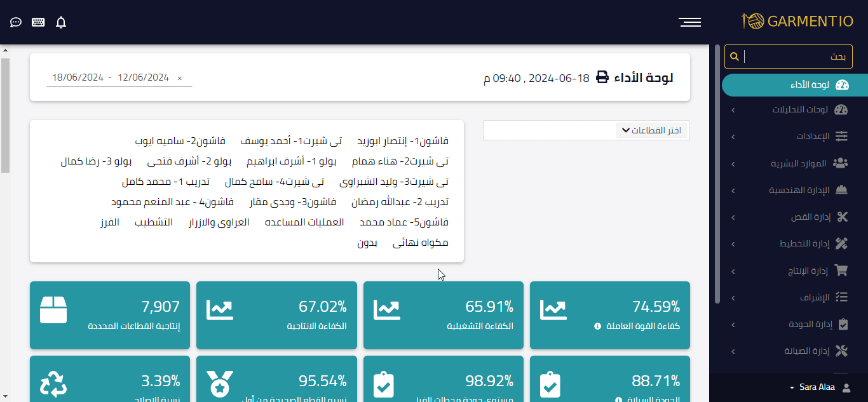Expand الموارد البشرية chevron

733,164
